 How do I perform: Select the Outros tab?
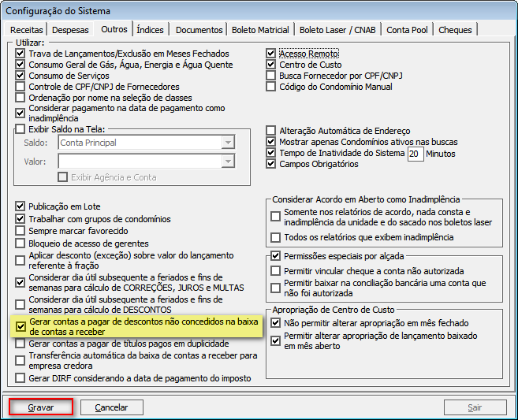click(114, 29)
